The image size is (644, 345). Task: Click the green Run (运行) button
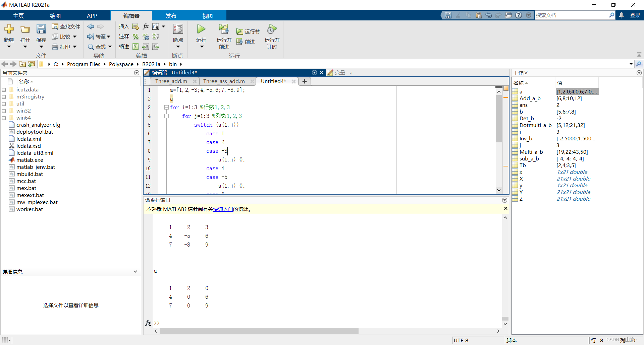(x=201, y=29)
